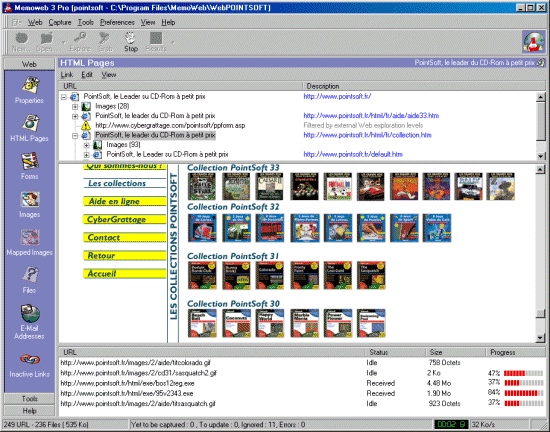This screenshot has height=432, width=550.
Task: Expand the Images (93) tree node
Action: 86,145
